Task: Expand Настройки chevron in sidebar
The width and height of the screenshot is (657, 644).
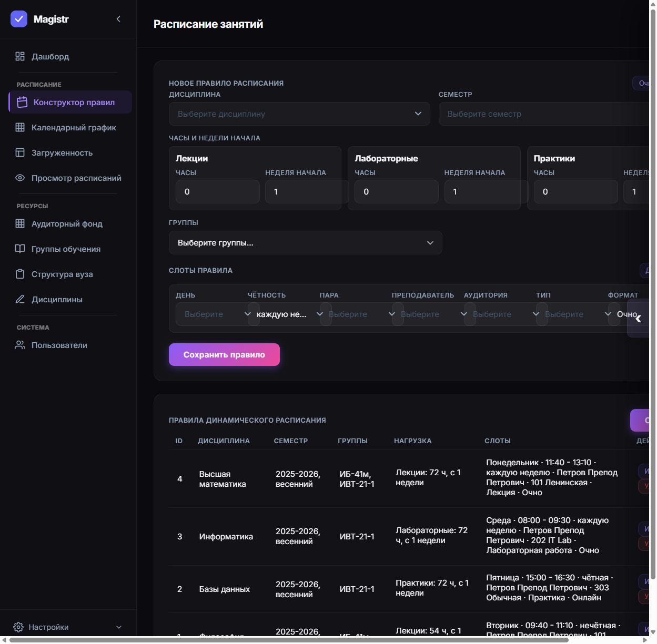Action: (x=119, y=627)
